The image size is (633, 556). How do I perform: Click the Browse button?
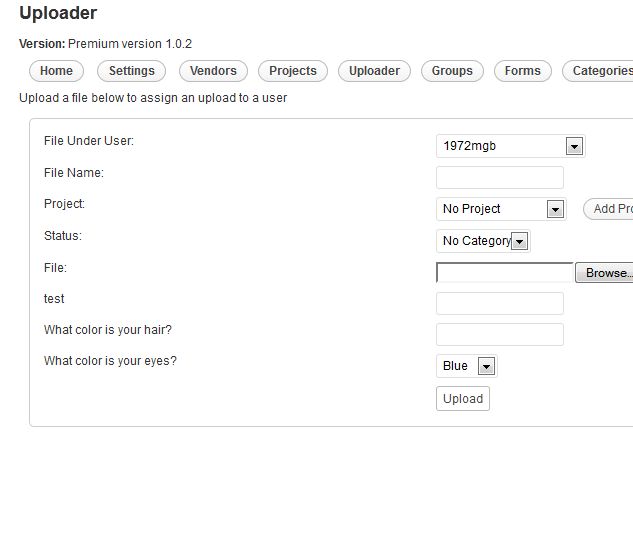point(604,273)
